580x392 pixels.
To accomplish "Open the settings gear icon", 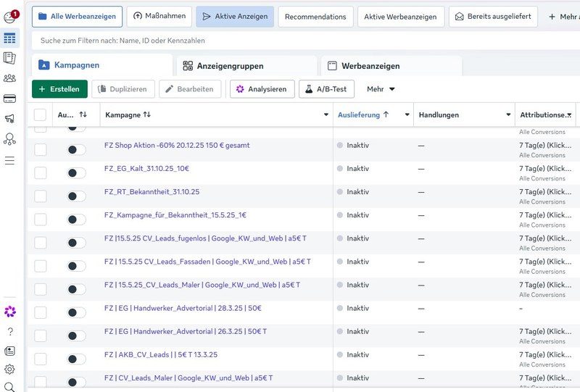I will click(9, 369).
